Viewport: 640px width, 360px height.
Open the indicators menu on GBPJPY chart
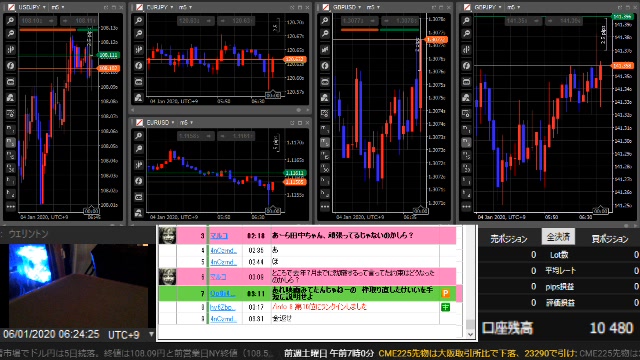pos(466,66)
